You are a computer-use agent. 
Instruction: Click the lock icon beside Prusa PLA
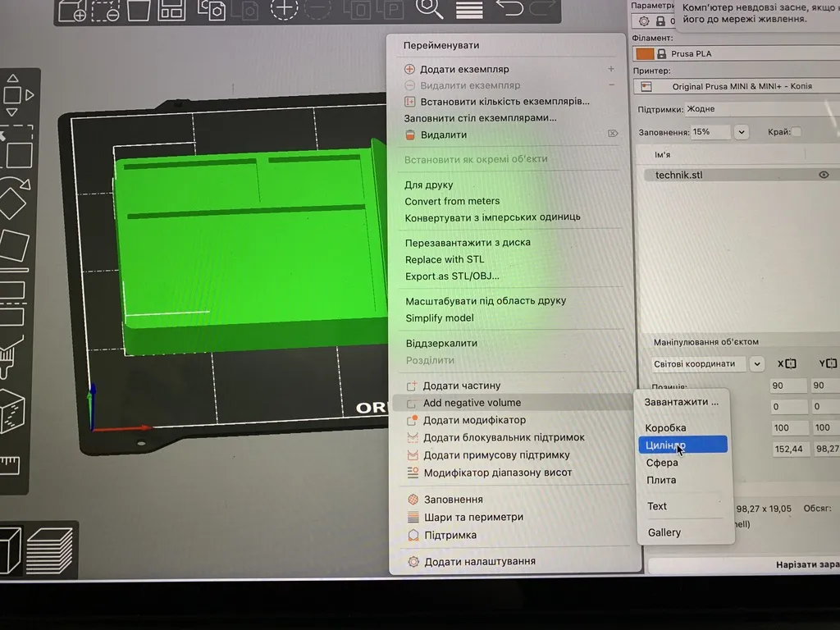pyautogui.click(x=662, y=53)
